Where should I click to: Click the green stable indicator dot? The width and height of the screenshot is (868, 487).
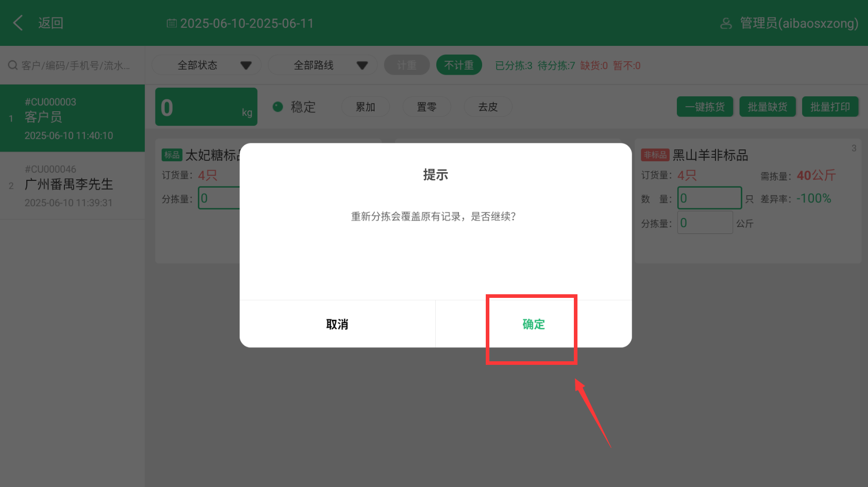(x=278, y=107)
